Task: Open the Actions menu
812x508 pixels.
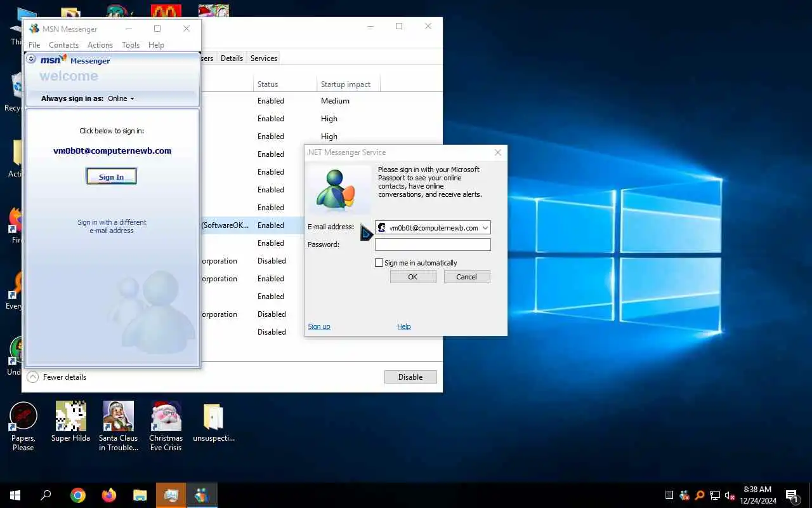Action: (100, 45)
